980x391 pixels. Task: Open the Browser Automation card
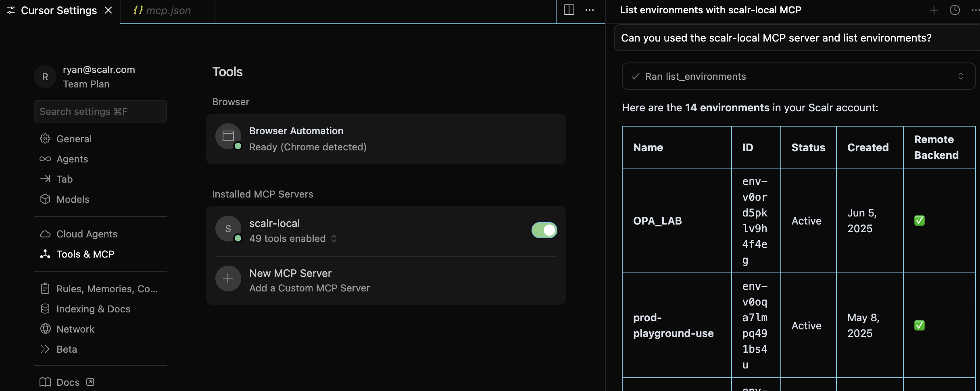pos(386,139)
